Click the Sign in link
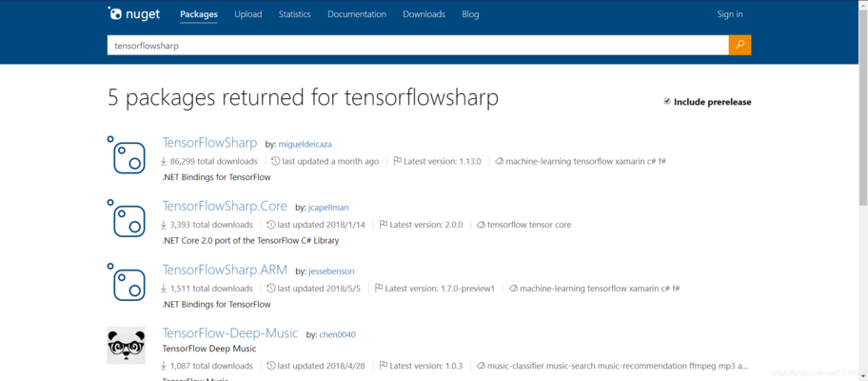The image size is (868, 381). pyautogui.click(x=730, y=14)
